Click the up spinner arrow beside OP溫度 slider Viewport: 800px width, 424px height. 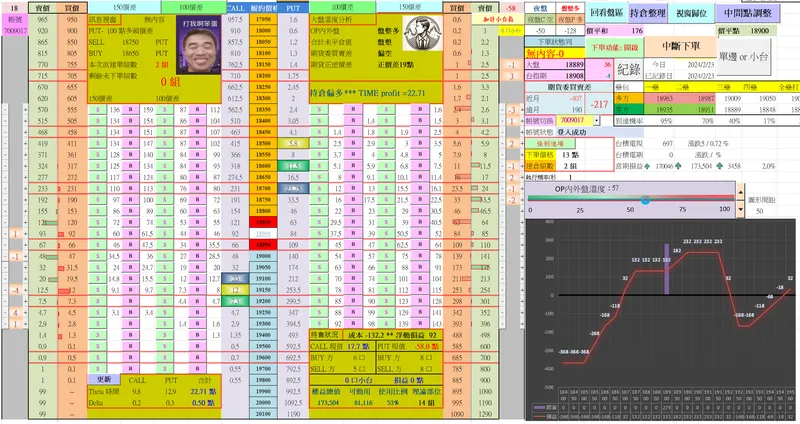tap(741, 193)
